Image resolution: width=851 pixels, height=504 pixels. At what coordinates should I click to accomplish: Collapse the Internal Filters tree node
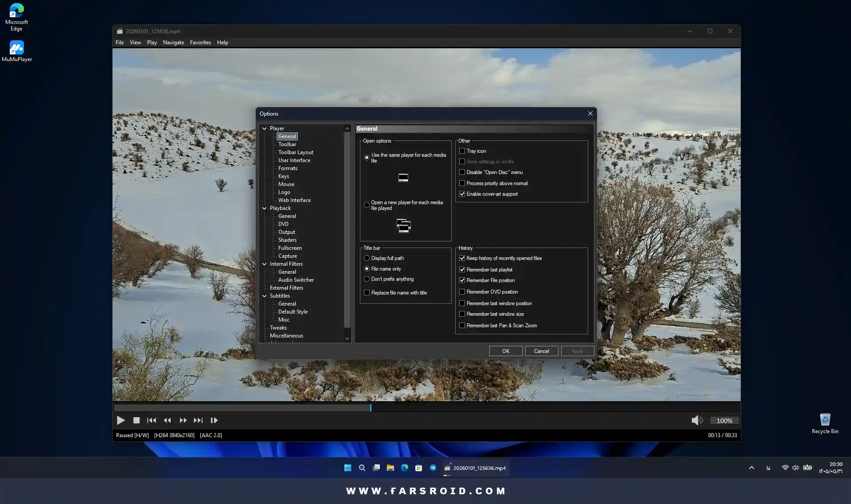coord(265,264)
